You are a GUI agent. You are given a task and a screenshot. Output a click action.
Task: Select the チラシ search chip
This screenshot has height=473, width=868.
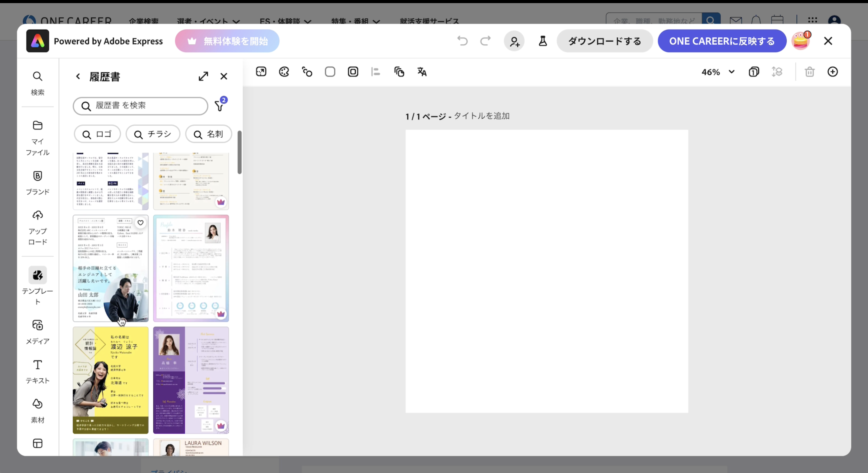[x=153, y=134]
